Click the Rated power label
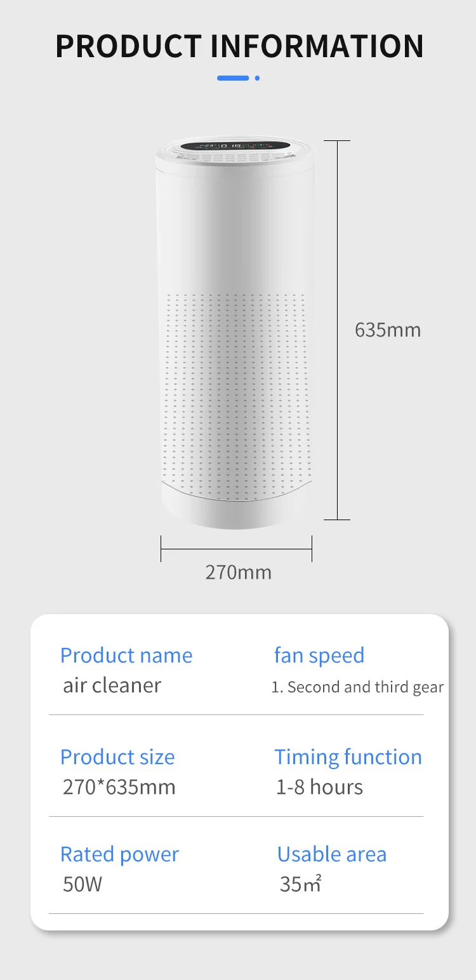The width and height of the screenshot is (476, 980). [x=119, y=854]
